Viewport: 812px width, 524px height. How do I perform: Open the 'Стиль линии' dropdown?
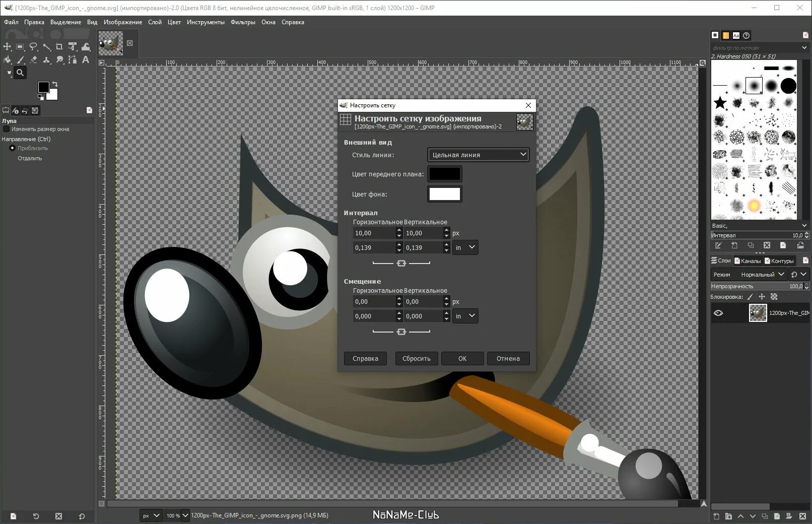(x=479, y=155)
